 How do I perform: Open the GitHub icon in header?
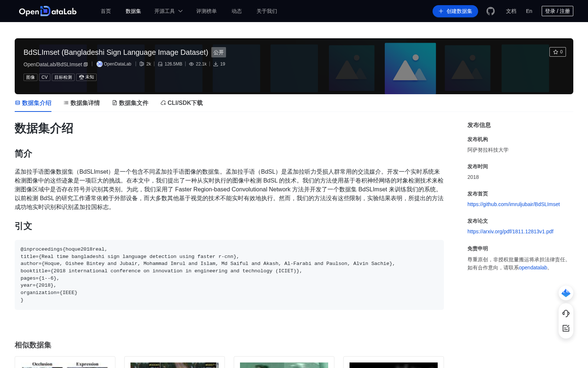pyautogui.click(x=491, y=11)
